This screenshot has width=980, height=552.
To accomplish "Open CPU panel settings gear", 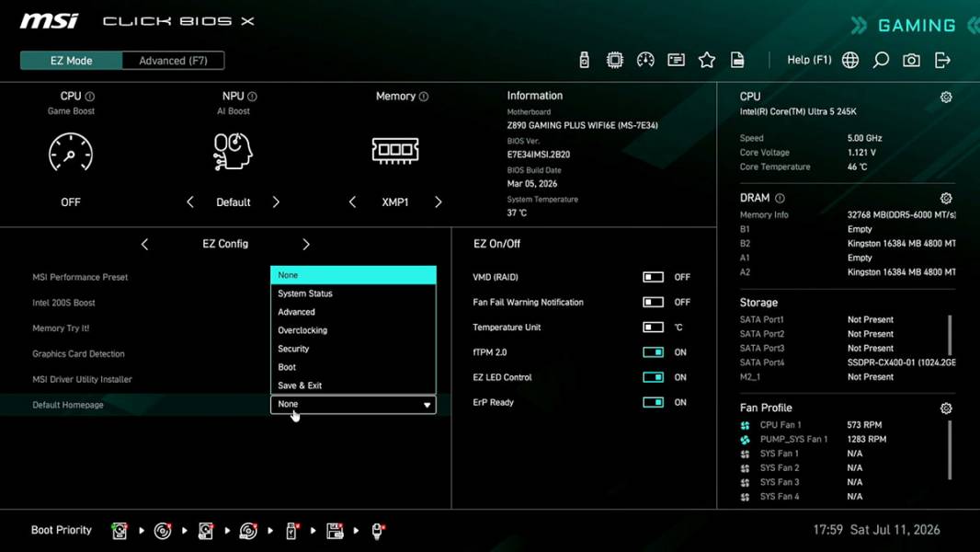I will [946, 97].
